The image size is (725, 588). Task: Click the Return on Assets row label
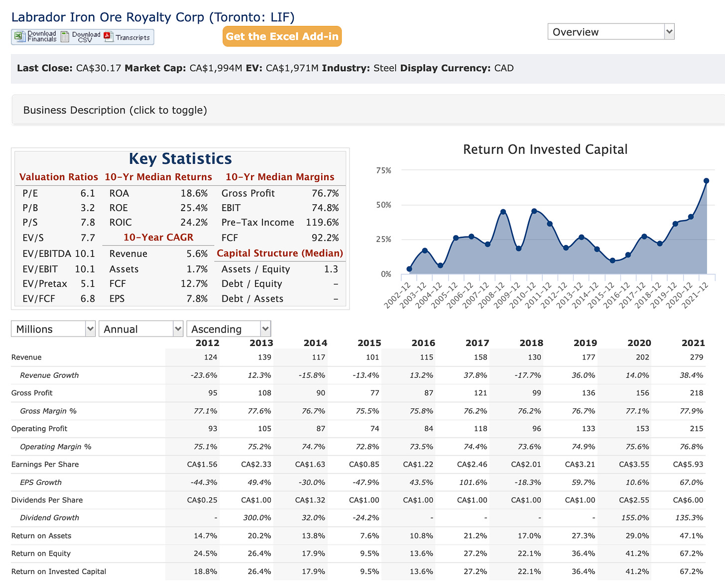click(x=41, y=536)
